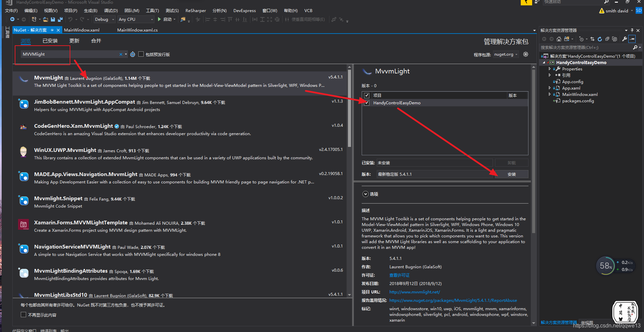644x332 pixels.
Task: Click search magnifier in Solution Explorer
Action: [635, 48]
